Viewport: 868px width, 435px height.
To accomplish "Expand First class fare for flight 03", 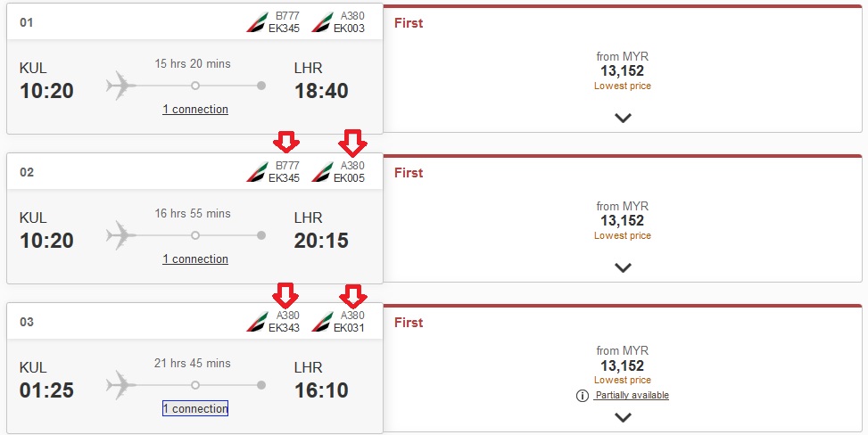I will coord(623,417).
